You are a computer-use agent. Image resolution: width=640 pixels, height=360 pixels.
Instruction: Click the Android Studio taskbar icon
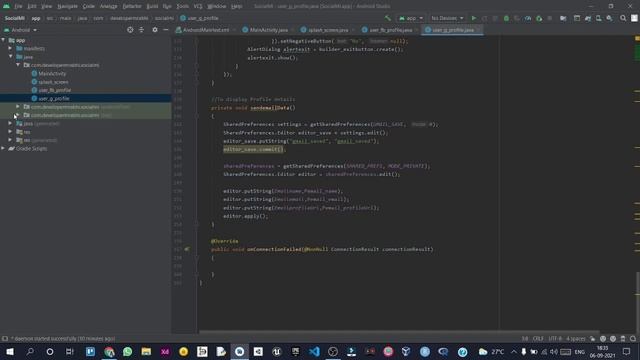(240, 351)
